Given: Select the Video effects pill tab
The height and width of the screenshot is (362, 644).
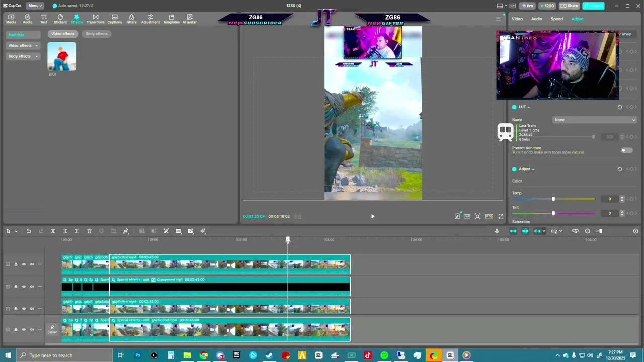Looking at the screenshot, I should tap(63, 34).
